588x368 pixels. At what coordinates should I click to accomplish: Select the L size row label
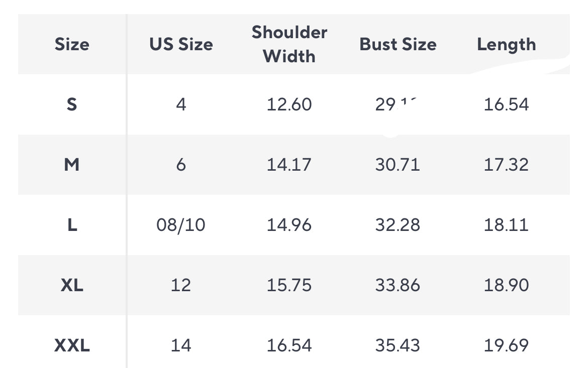(x=72, y=225)
